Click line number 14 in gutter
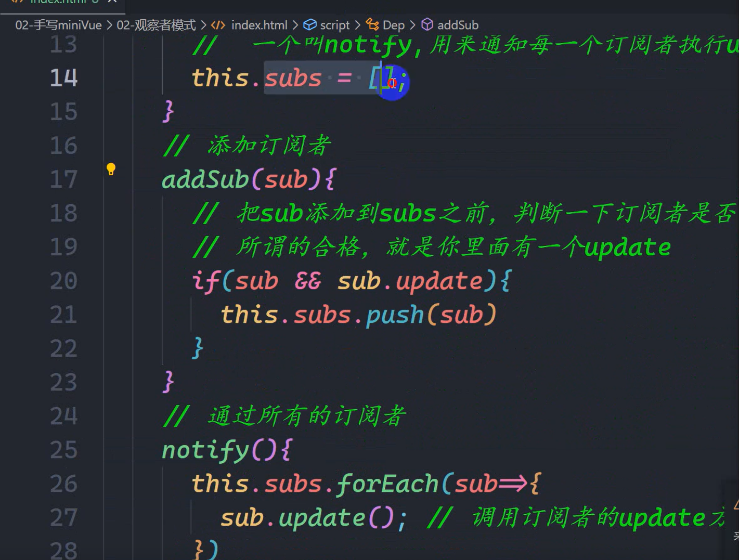Screen dimensions: 739x560 [x=63, y=78]
